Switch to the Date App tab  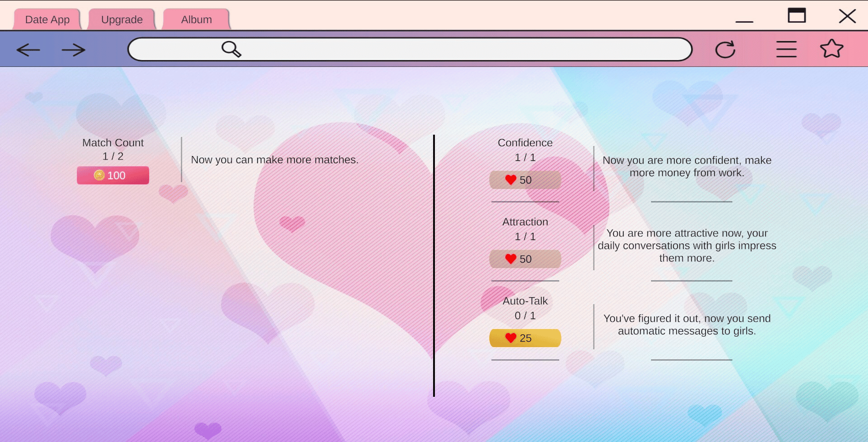[x=47, y=19]
